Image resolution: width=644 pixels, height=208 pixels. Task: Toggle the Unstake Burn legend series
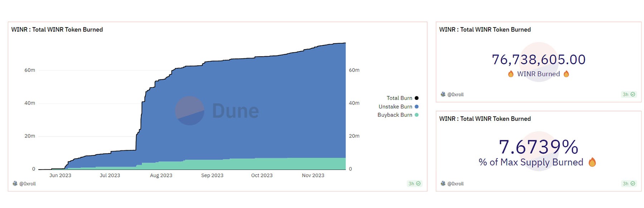click(398, 107)
